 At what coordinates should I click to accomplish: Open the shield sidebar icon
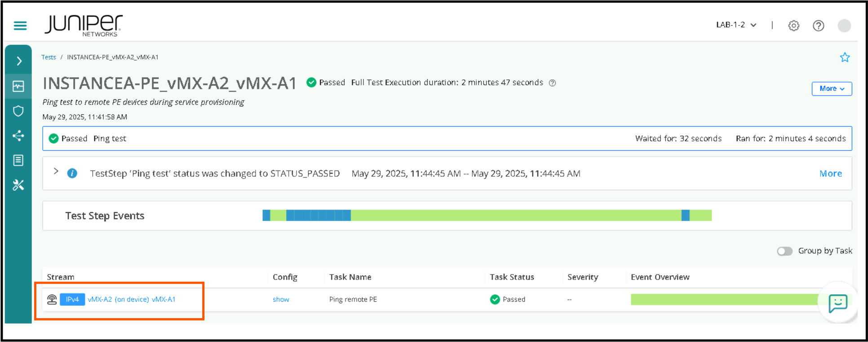(18, 111)
